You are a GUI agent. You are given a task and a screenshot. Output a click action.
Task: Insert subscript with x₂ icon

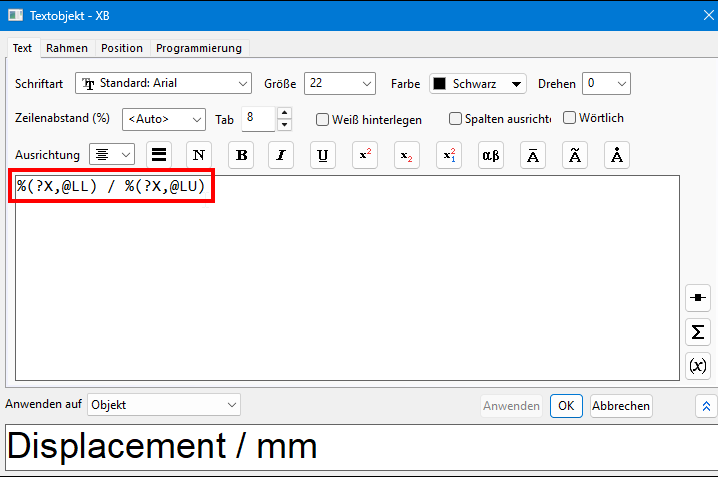406,155
